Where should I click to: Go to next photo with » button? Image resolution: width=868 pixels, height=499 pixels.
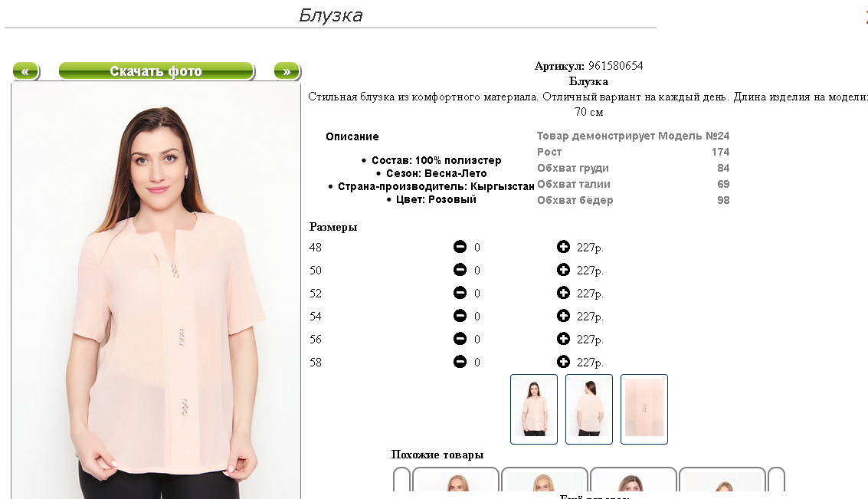click(x=287, y=71)
